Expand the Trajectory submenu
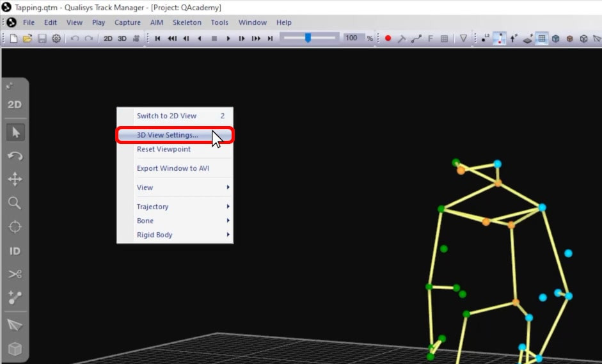This screenshot has width=602, height=364. tap(175, 207)
